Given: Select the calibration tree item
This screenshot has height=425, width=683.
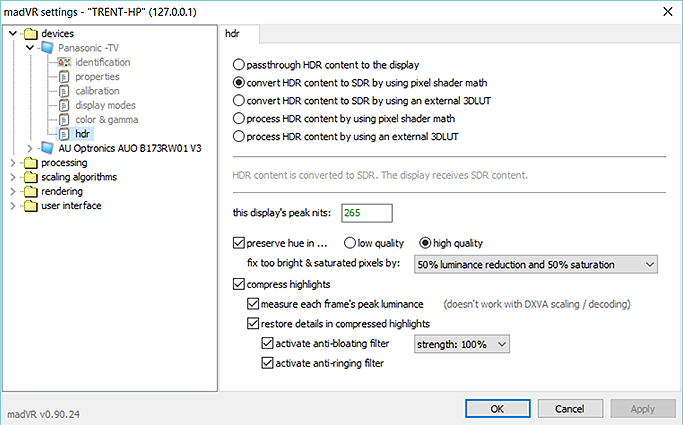Looking at the screenshot, I should pyautogui.click(x=98, y=91).
